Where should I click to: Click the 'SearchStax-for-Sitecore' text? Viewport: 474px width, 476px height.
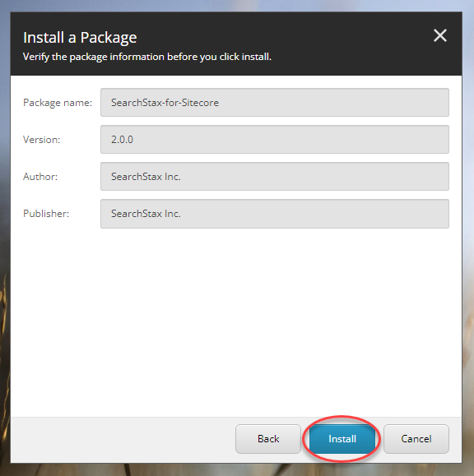(165, 103)
